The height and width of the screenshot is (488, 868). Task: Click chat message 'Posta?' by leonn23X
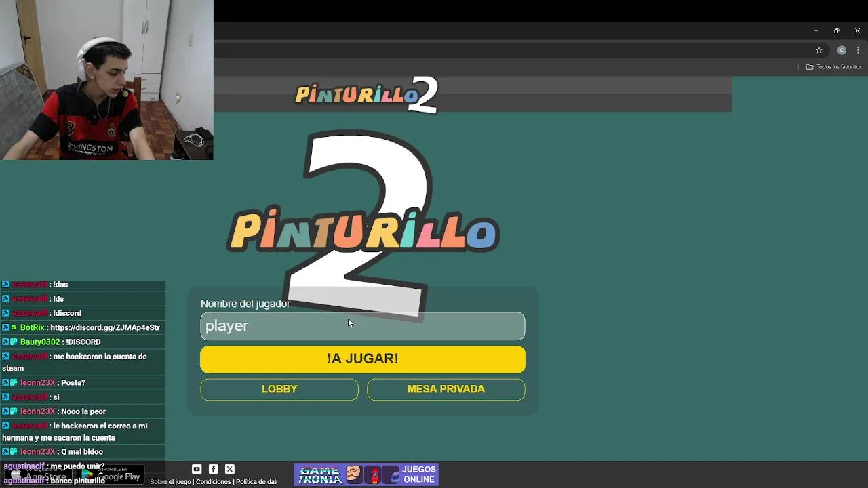pyautogui.click(x=73, y=383)
